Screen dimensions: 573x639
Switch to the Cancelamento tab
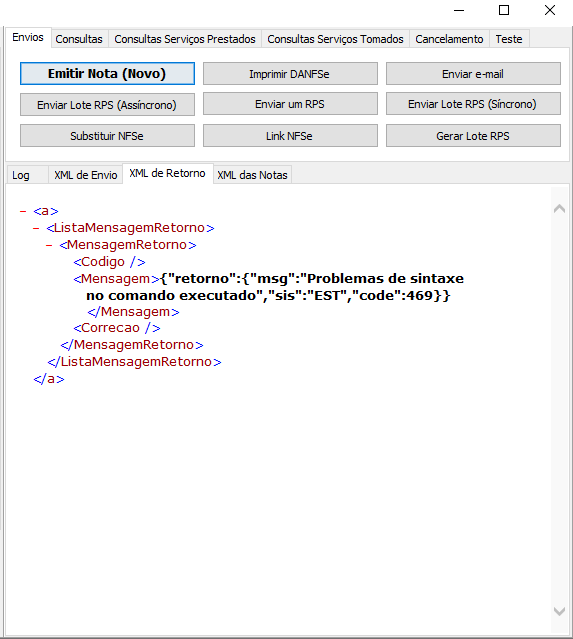(x=449, y=39)
